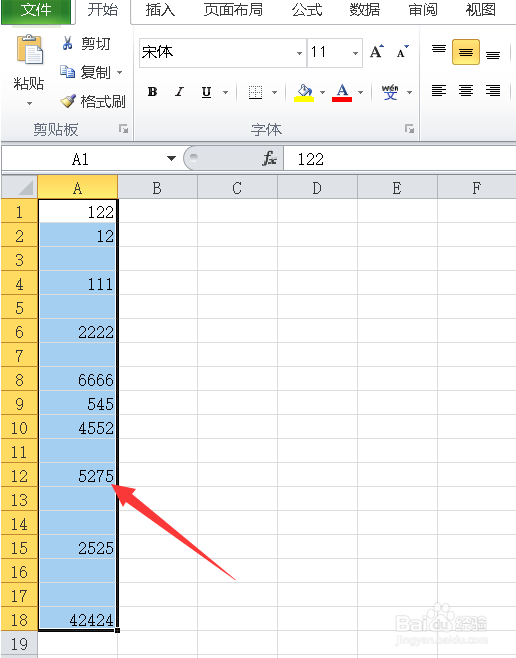Click cell containing 5275
516x658 pixels.
78,475
